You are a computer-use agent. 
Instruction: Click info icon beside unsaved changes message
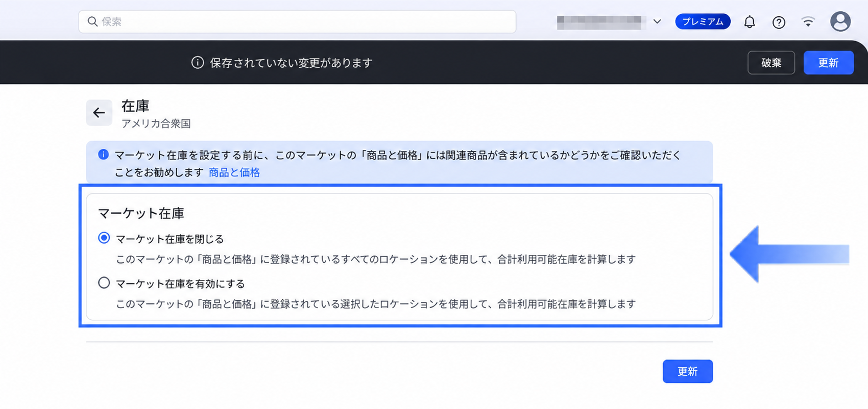point(198,63)
